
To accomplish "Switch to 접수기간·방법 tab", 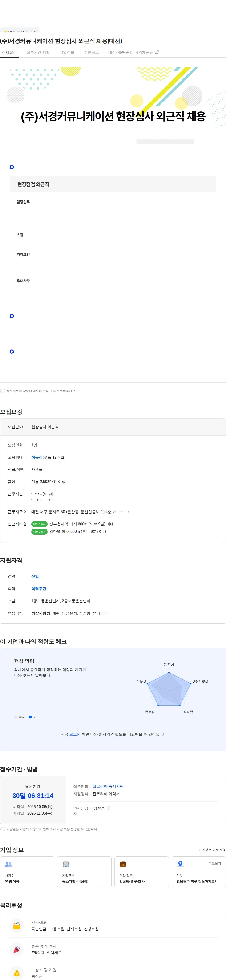I will point(38,52).
